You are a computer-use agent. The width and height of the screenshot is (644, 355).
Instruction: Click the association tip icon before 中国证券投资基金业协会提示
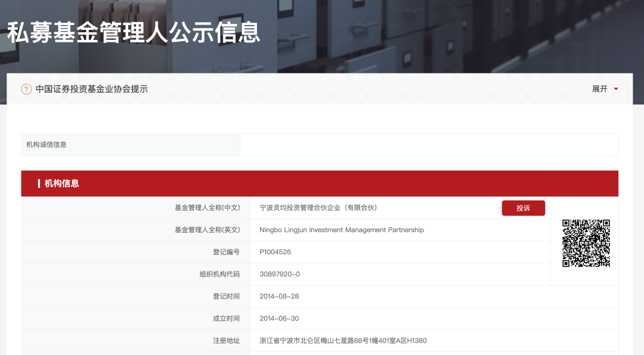pos(26,89)
